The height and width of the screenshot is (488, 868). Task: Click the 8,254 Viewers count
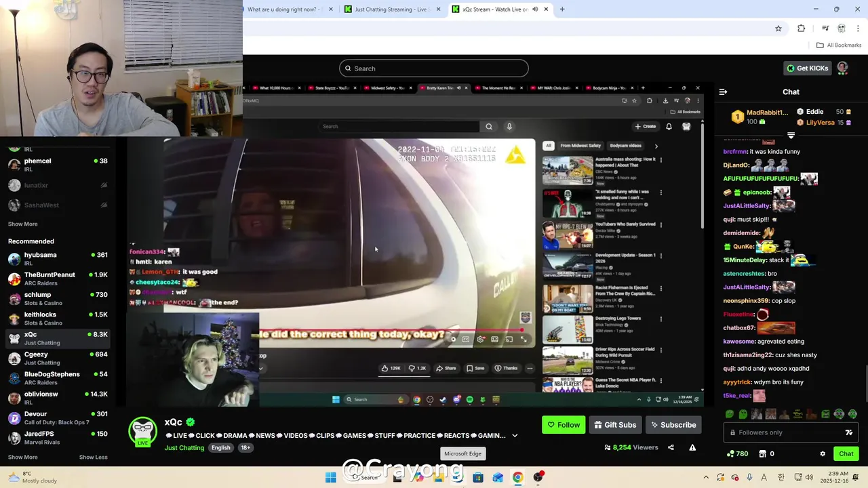[x=631, y=447]
